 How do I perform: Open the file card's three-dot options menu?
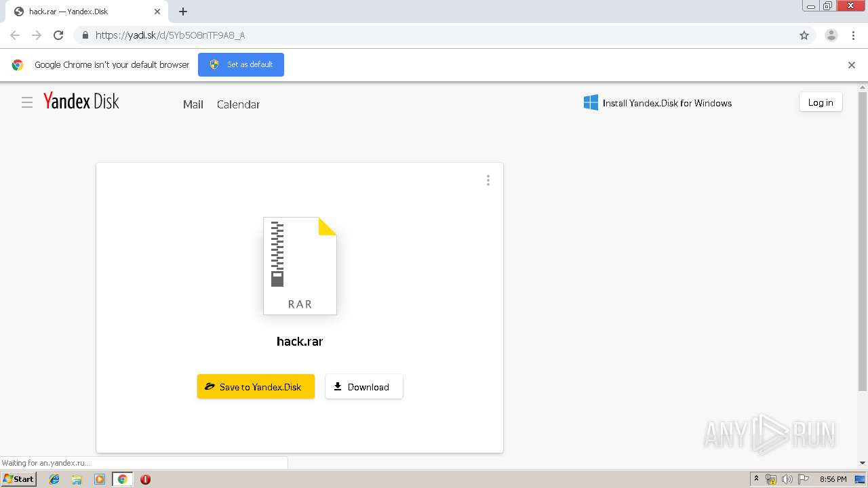pyautogui.click(x=488, y=180)
